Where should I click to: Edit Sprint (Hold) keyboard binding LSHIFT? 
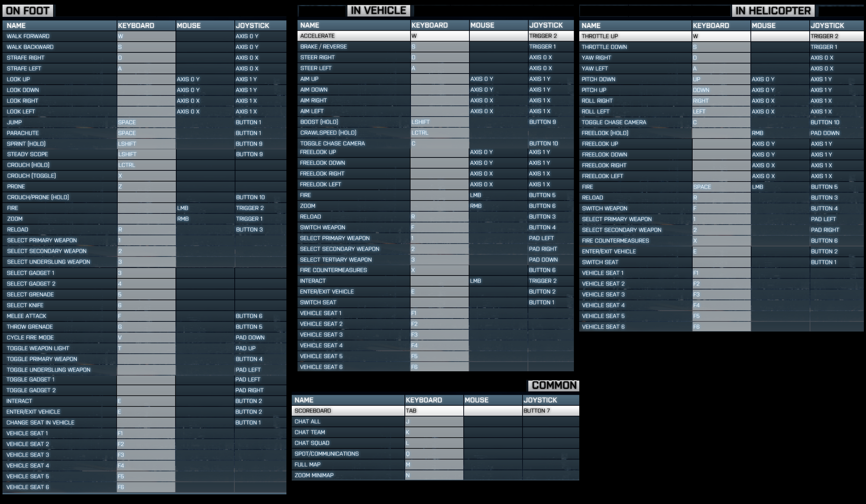click(146, 144)
